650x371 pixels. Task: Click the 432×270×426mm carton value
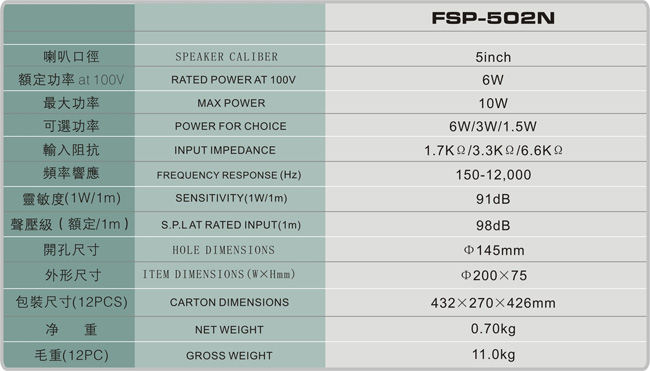493,303
